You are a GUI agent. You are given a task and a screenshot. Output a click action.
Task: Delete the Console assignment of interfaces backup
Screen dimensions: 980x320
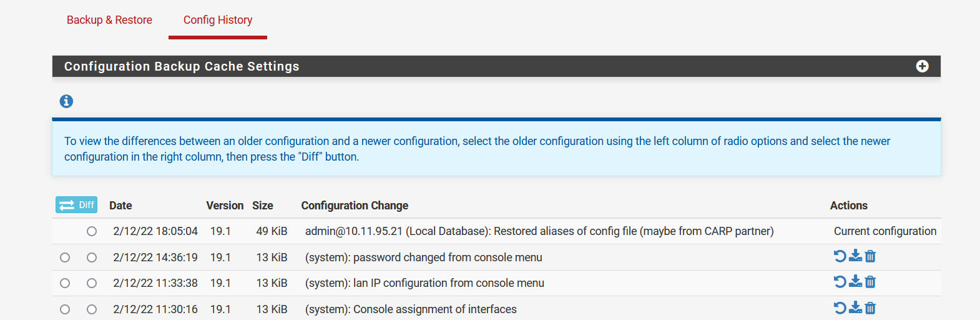point(870,308)
